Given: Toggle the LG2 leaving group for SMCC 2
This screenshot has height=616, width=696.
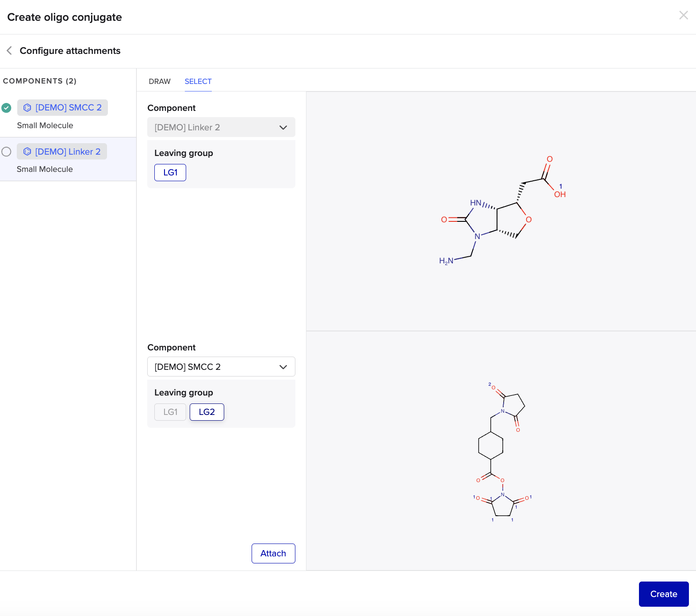Looking at the screenshot, I should [x=207, y=412].
